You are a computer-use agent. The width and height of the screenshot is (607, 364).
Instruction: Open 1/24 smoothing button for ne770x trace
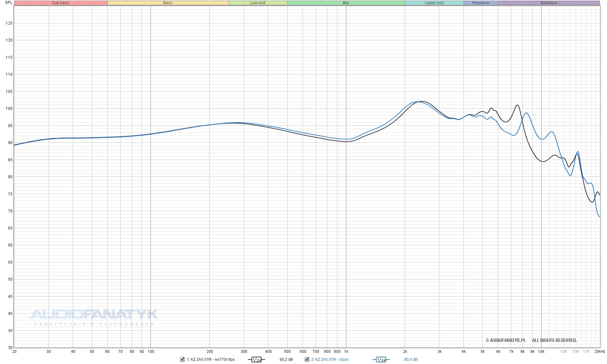point(257,360)
